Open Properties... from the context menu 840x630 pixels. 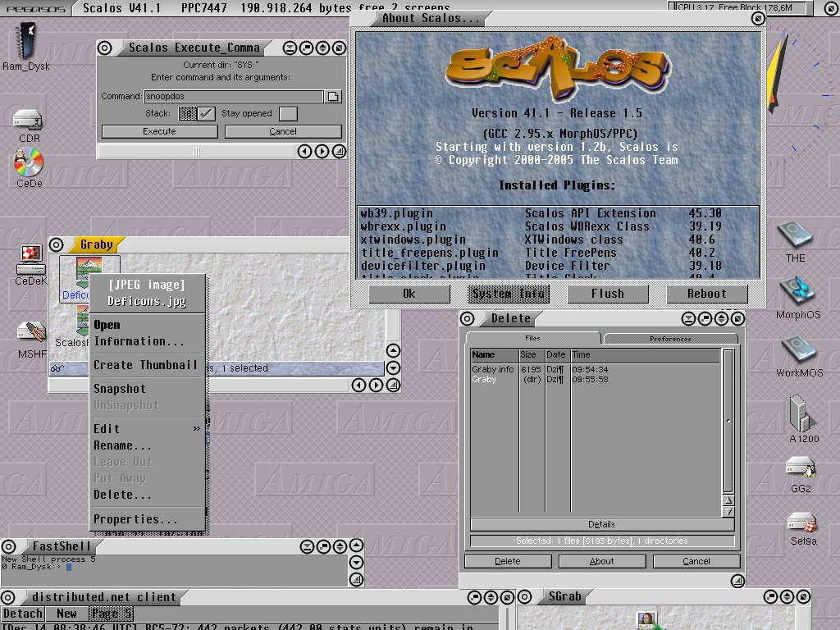(x=146, y=519)
